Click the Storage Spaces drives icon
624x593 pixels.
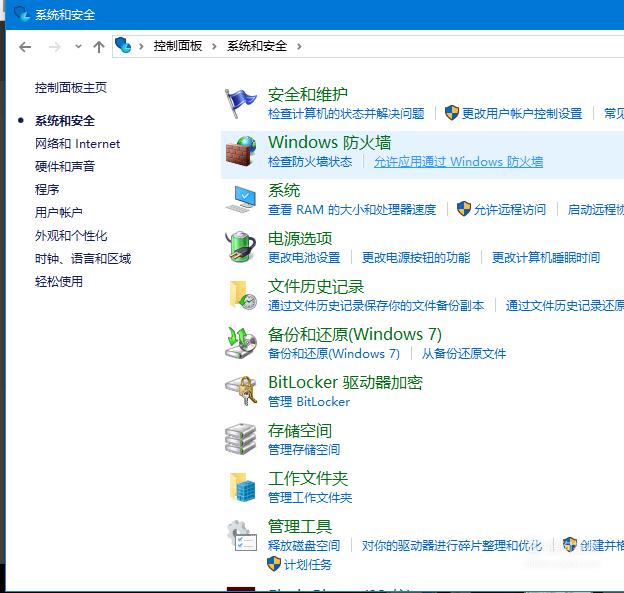click(x=241, y=439)
